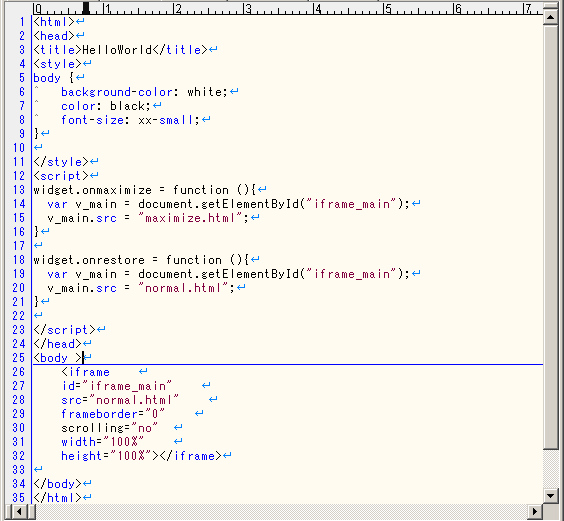564x521 pixels.
Task: Click the vertical scrollbar up arrow
Action: tap(550, 17)
